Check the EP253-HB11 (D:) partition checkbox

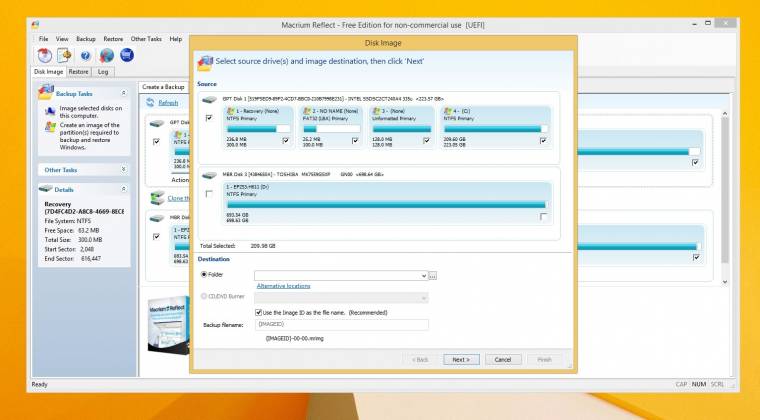point(543,217)
